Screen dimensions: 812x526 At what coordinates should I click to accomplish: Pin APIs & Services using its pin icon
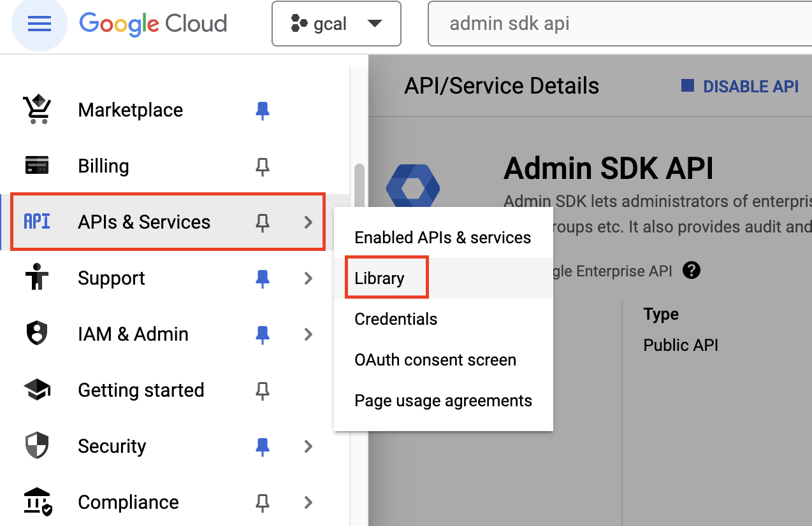[x=262, y=222]
